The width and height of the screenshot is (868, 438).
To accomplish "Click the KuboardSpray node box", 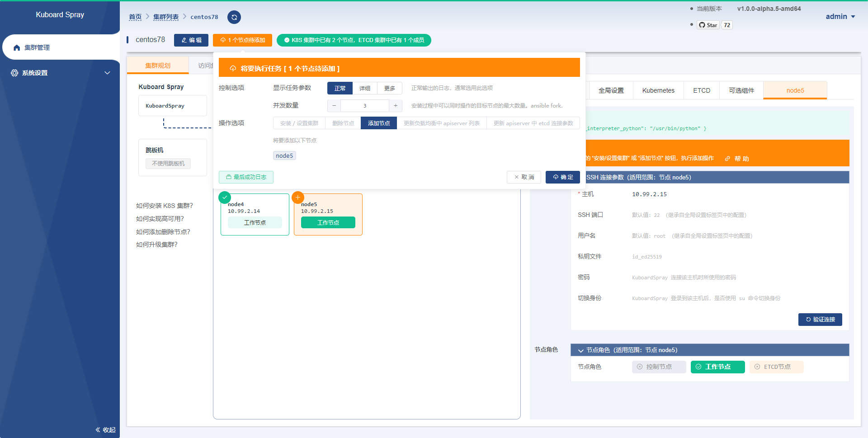I will pos(173,106).
